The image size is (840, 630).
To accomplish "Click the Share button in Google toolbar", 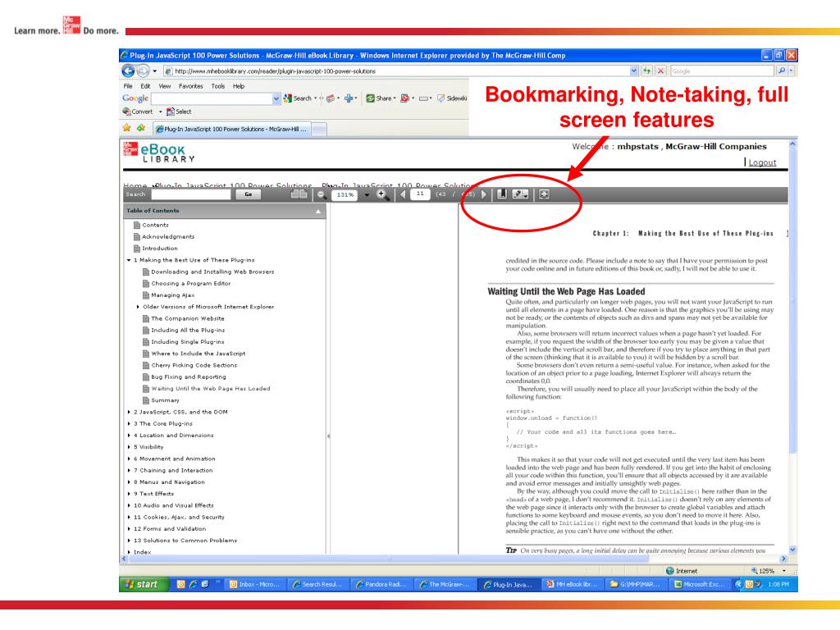I will click(x=381, y=98).
